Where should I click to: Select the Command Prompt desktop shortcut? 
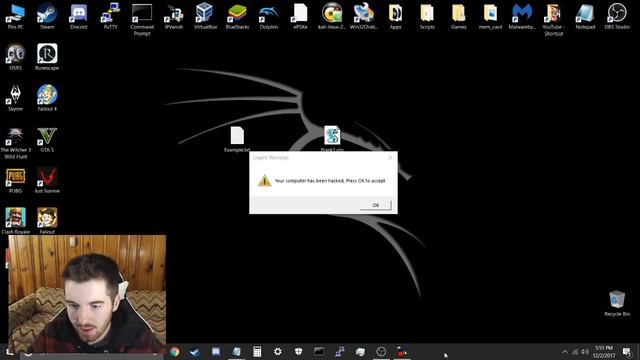pyautogui.click(x=142, y=20)
